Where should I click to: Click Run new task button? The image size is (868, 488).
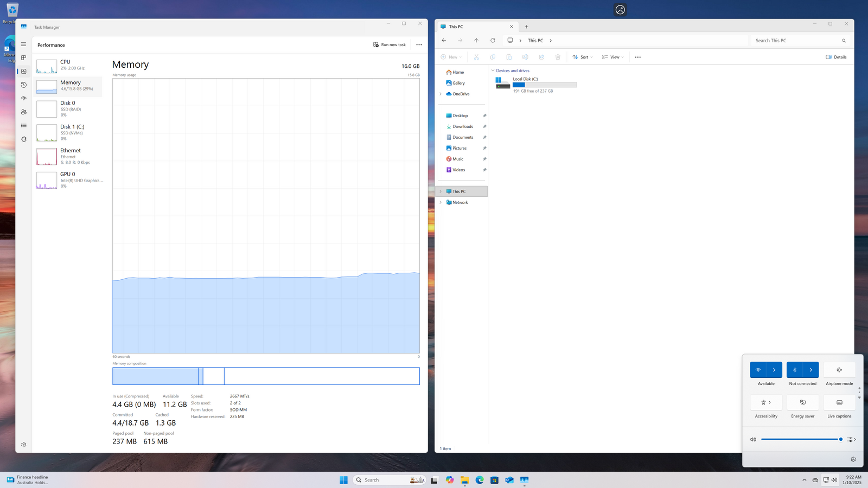point(390,45)
